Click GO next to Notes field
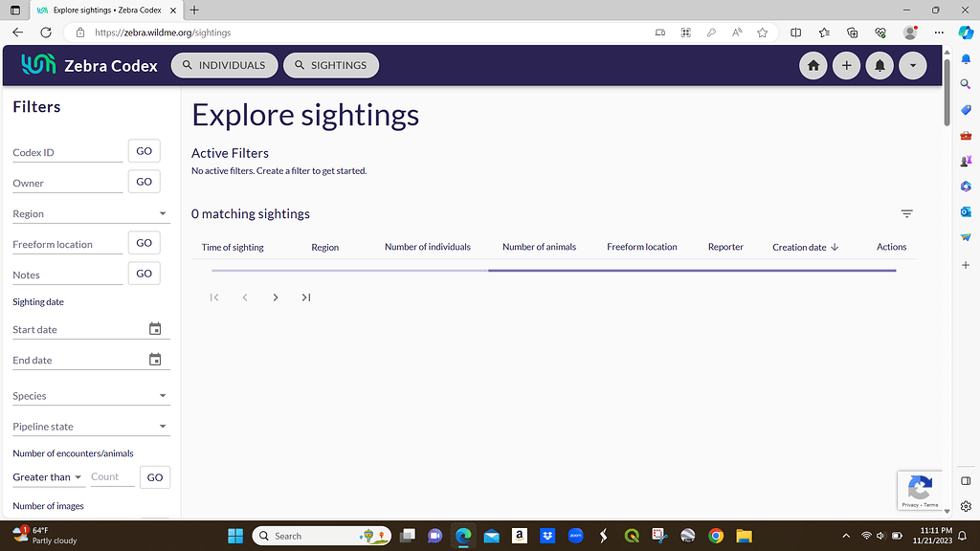Screen dimensions: 980x551 [144, 274]
